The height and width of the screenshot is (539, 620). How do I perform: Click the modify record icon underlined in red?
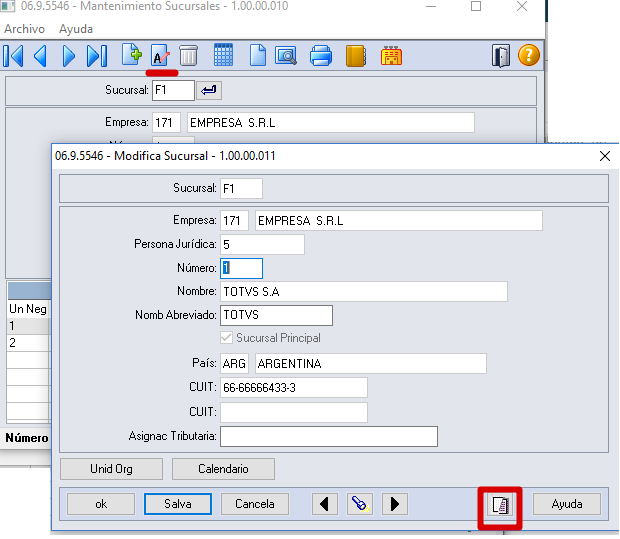coord(161,56)
